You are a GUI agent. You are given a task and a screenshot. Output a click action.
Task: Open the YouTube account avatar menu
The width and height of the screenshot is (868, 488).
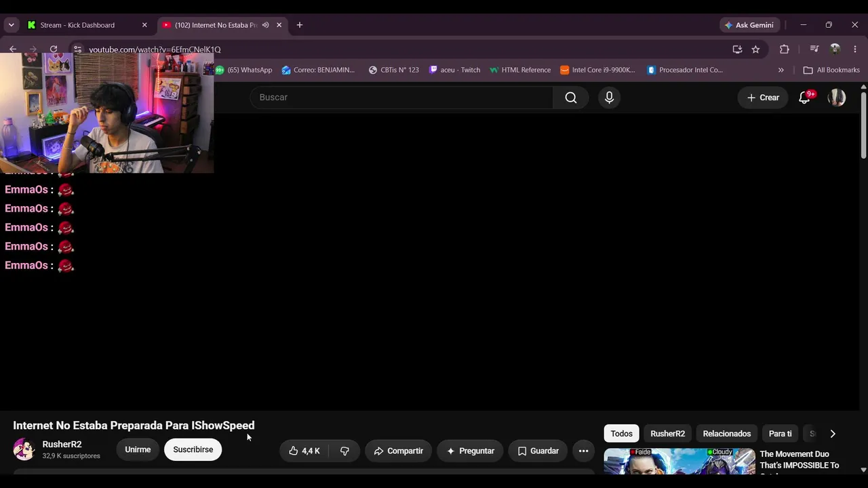837,98
